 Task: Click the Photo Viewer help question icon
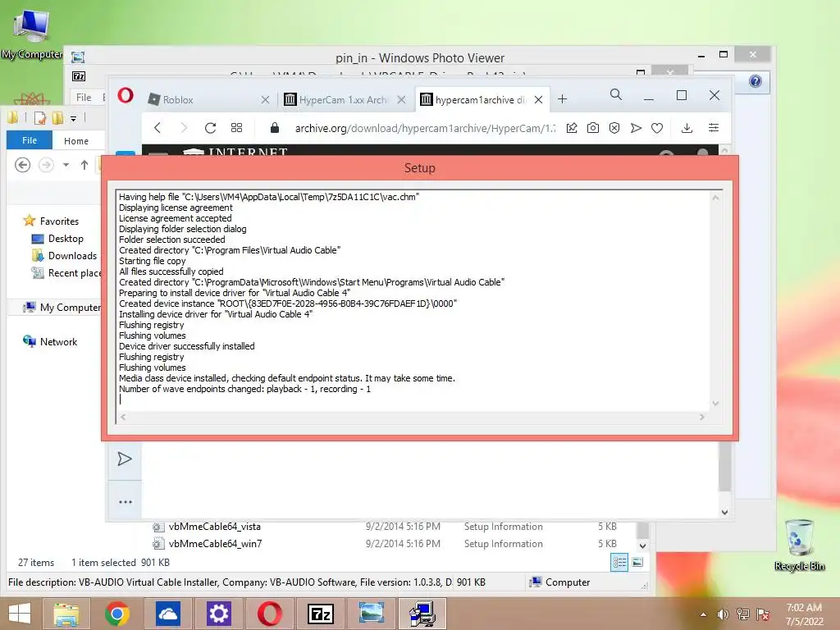coord(756,81)
